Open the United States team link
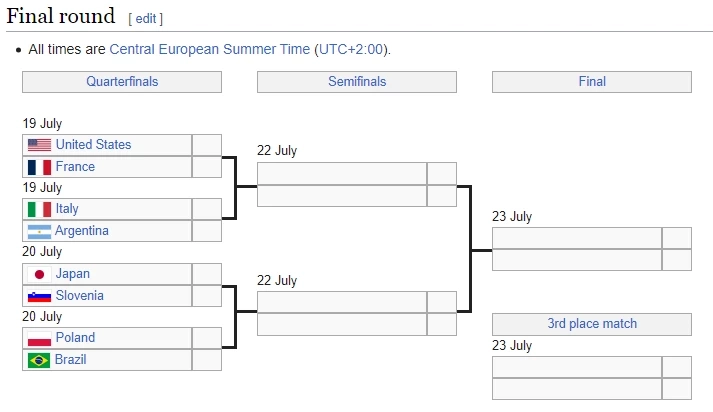 tap(93, 145)
